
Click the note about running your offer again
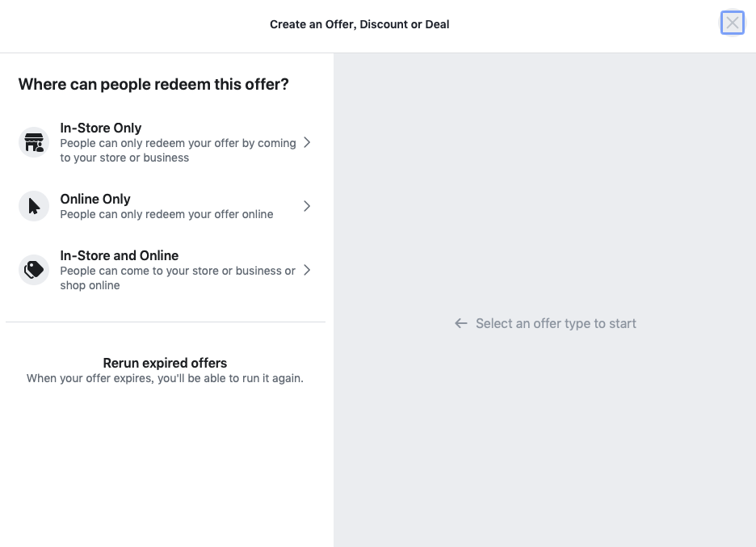pyautogui.click(x=165, y=378)
